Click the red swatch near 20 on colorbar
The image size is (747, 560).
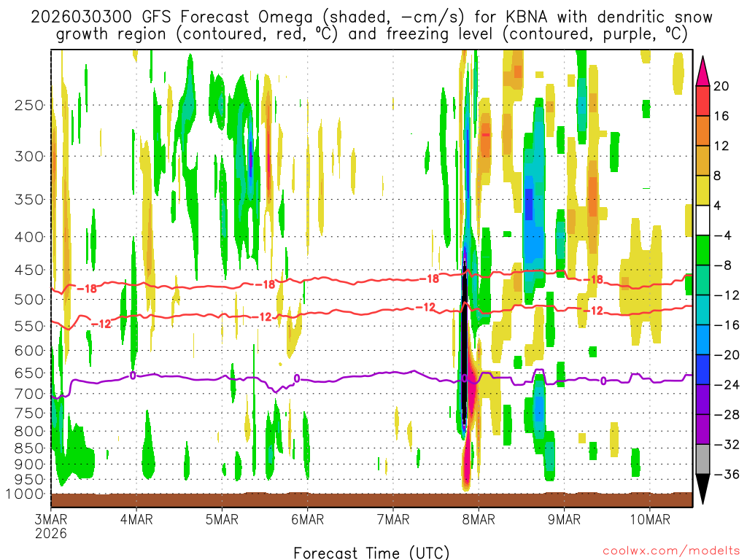[x=703, y=101]
